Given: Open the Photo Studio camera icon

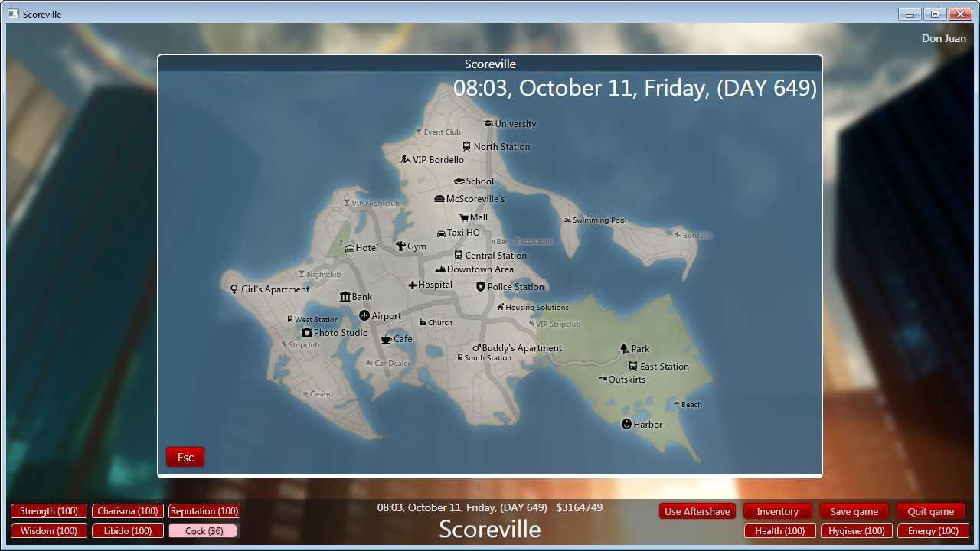Looking at the screenshot, I should (x=306, y=333).
